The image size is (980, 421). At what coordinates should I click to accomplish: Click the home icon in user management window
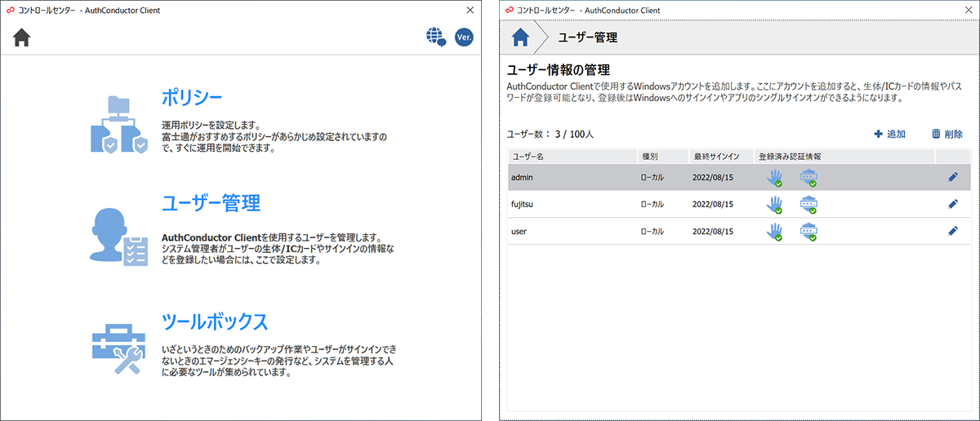coord(521,37)
